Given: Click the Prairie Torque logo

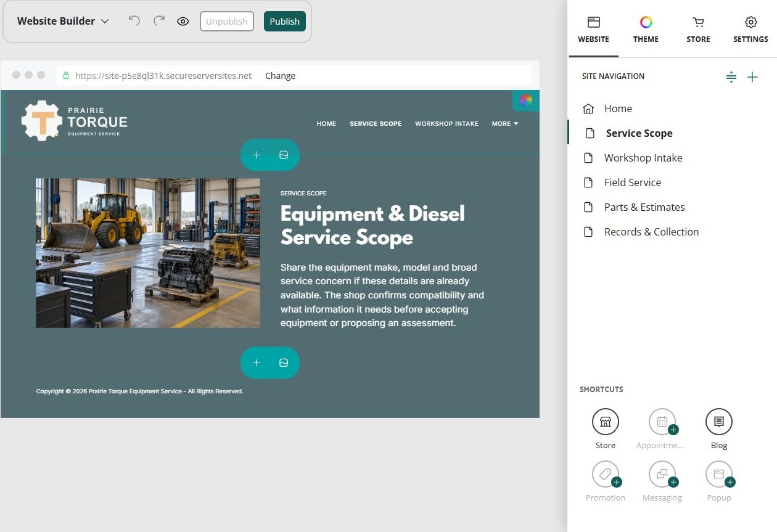Looking at the screenshot, I should tap(75, 121).
